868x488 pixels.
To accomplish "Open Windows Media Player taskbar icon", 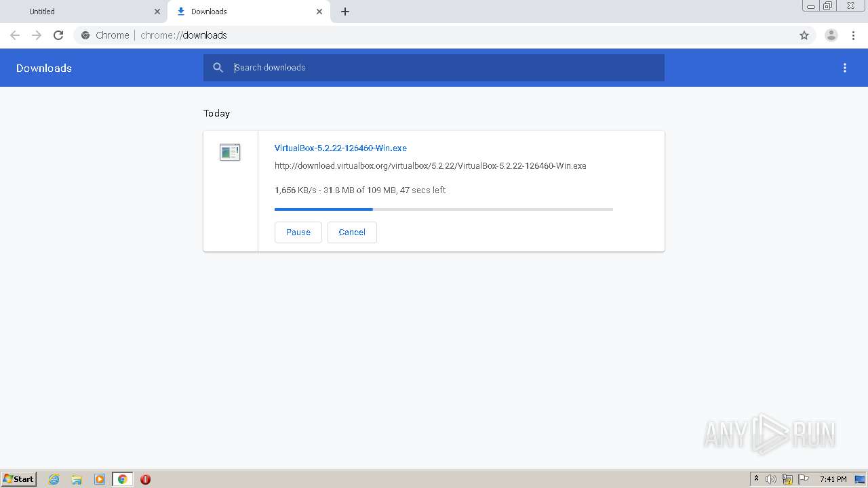I will [100, 479].
